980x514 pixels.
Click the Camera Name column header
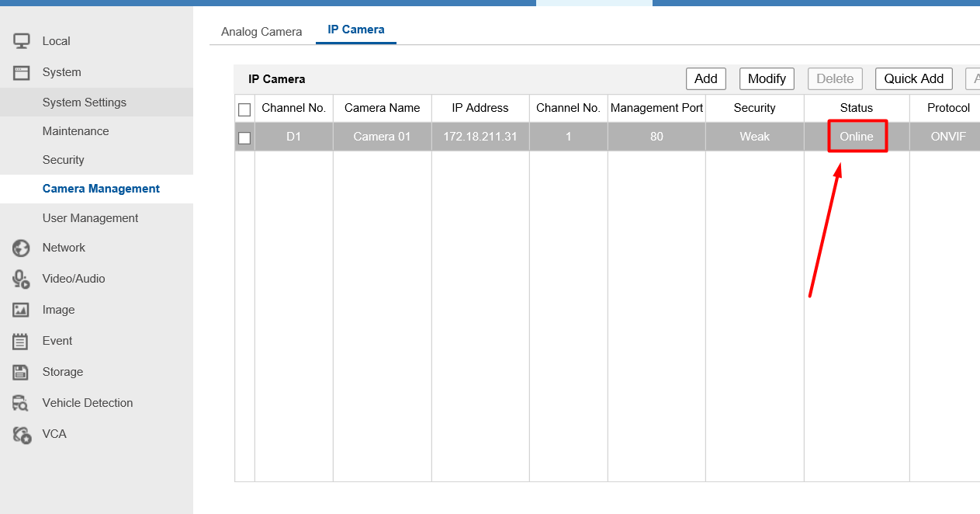(x=382, y=108)
